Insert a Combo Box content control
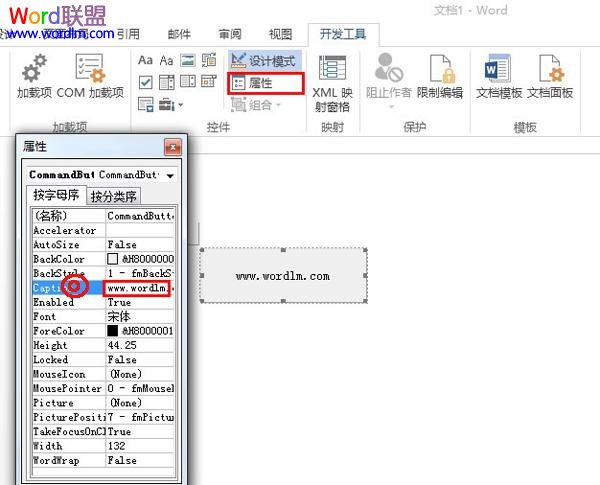Image resolution: width=600 pixels, height=485 pixels. (x=166, y=82)
